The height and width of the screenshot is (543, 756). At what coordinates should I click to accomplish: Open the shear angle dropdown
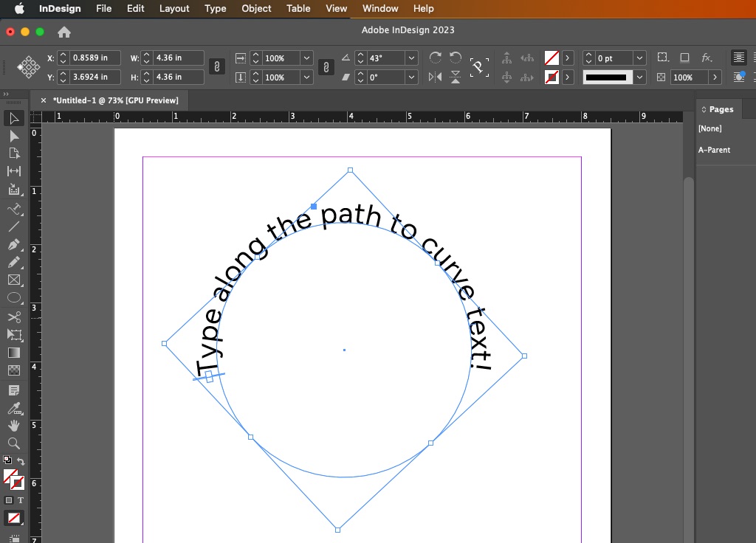click(411, 77)
